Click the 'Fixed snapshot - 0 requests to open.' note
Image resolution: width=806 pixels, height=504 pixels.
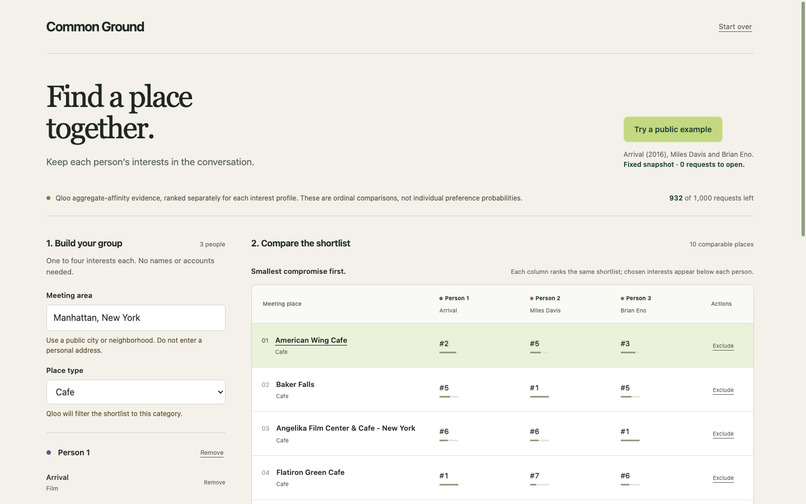[x=684, y=165]
